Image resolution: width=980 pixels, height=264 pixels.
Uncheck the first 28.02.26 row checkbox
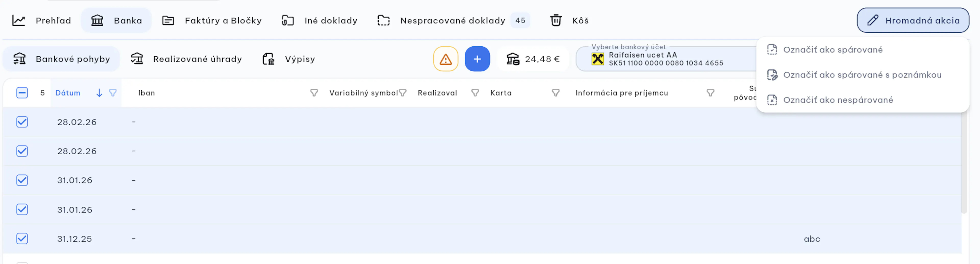point(22,122)
